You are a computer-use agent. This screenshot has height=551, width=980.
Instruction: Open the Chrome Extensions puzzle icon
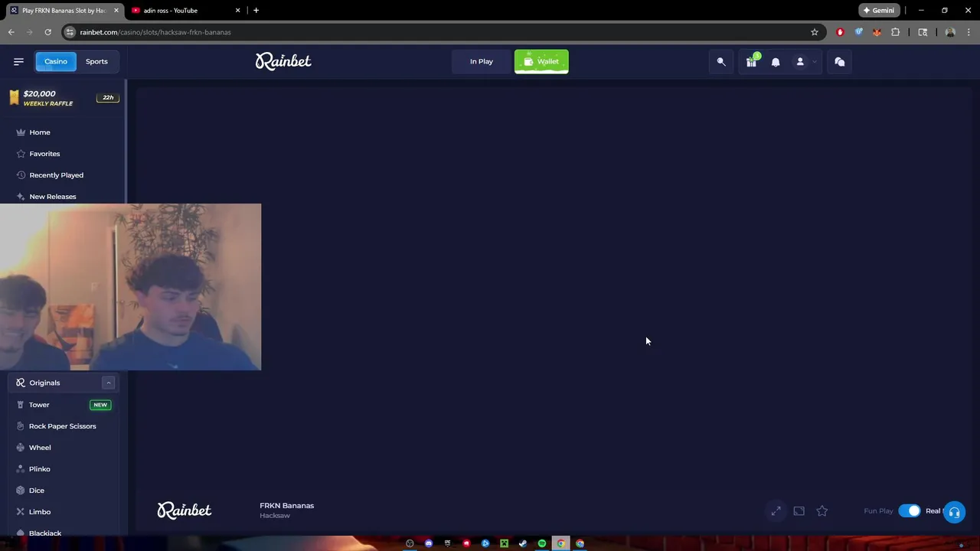pyautogui.click(x=895, y=32)
